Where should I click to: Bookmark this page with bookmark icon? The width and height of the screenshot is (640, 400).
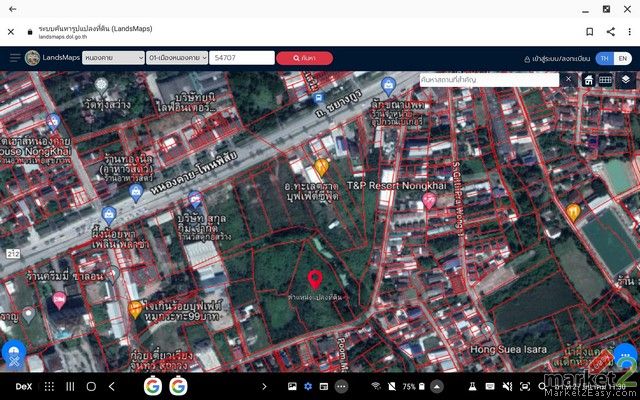(x=589, y=32)
